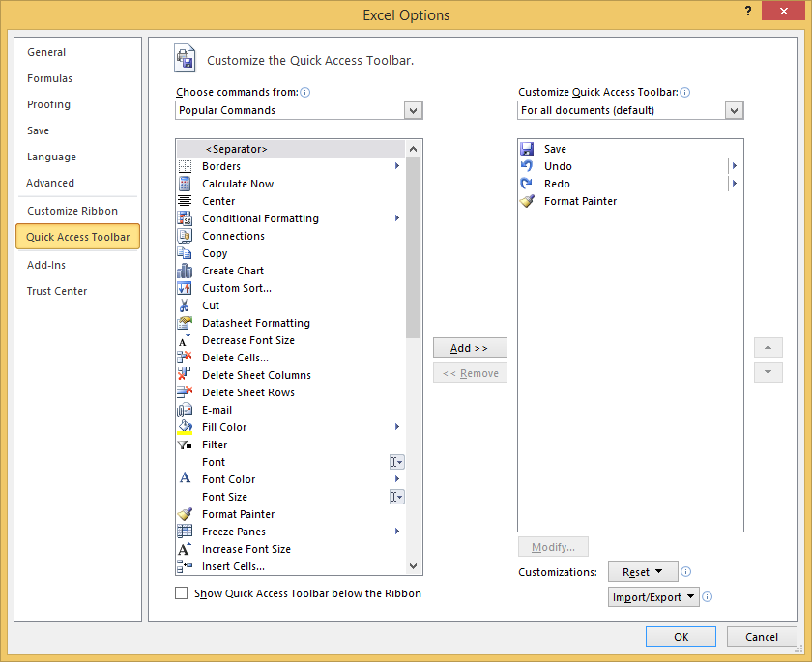Click the Help question mark button

pos(748,11)
